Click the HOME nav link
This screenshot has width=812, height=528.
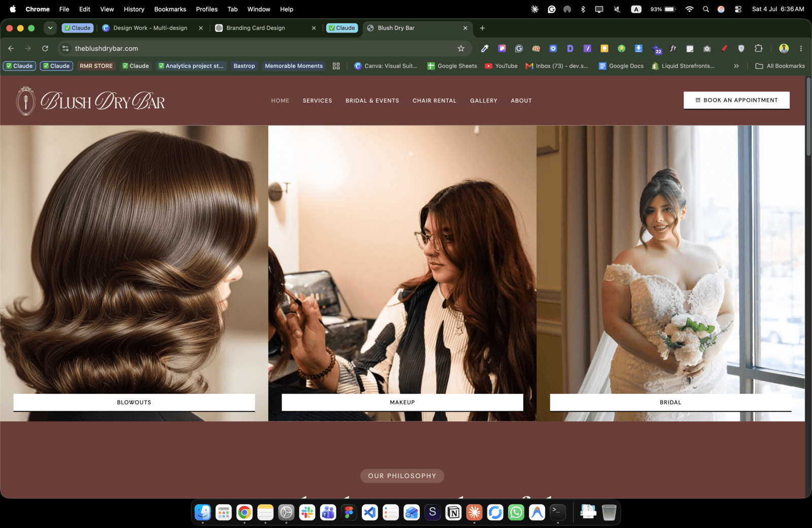pos(280,101)
